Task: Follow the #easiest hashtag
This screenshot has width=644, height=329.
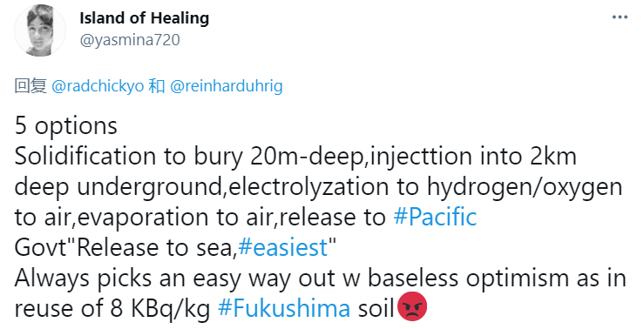Action: point(283,247)
